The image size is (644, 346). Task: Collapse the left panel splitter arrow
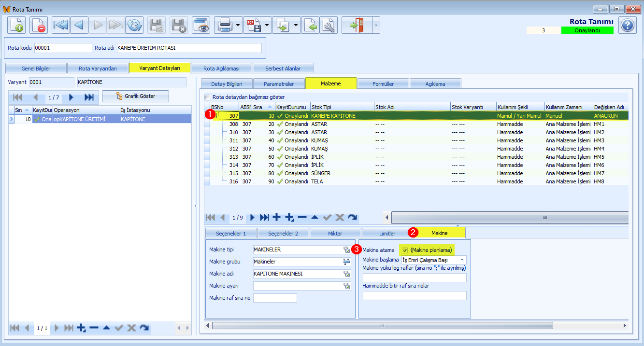pos(196,206)
